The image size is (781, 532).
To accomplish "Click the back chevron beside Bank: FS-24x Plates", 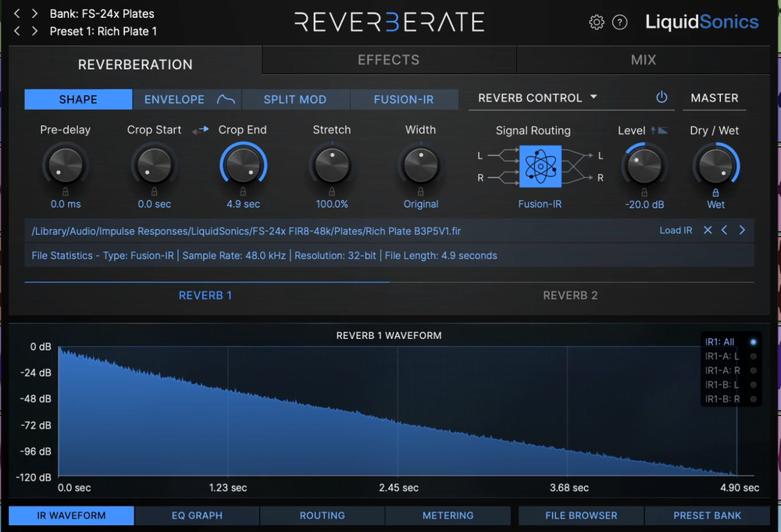I will pyautogui.click(x=16, y=13).
